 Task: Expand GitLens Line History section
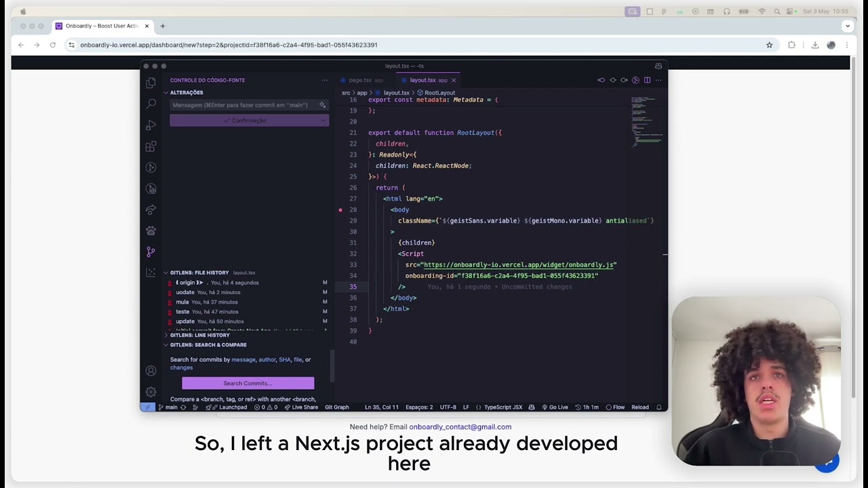point(197,335)
